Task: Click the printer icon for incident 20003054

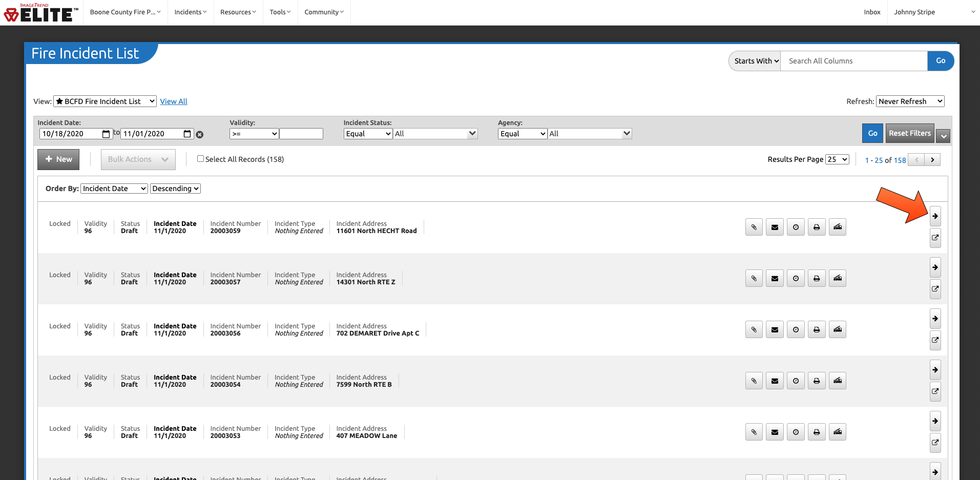Action: [x=817, y=381]
